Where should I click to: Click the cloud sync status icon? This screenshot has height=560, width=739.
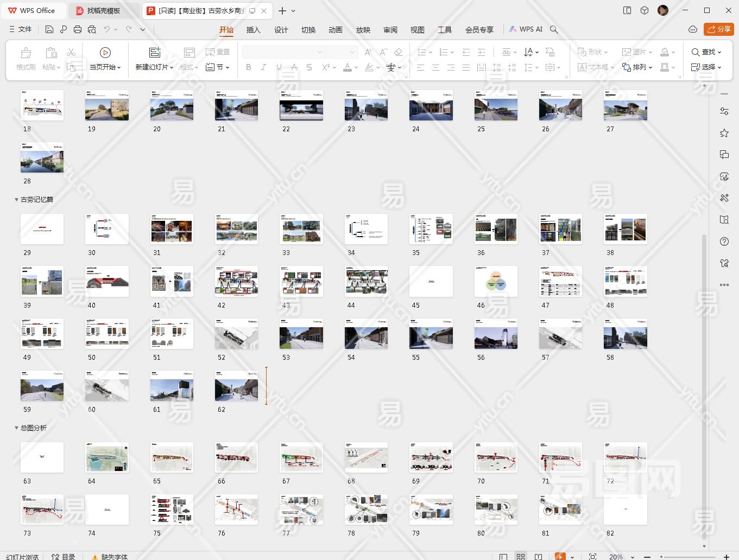point(692,29)
